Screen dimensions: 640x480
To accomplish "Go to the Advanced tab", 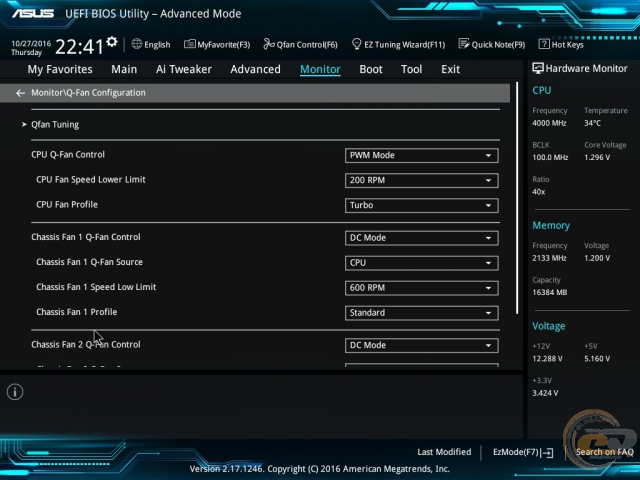I will (x=256, y=69).
